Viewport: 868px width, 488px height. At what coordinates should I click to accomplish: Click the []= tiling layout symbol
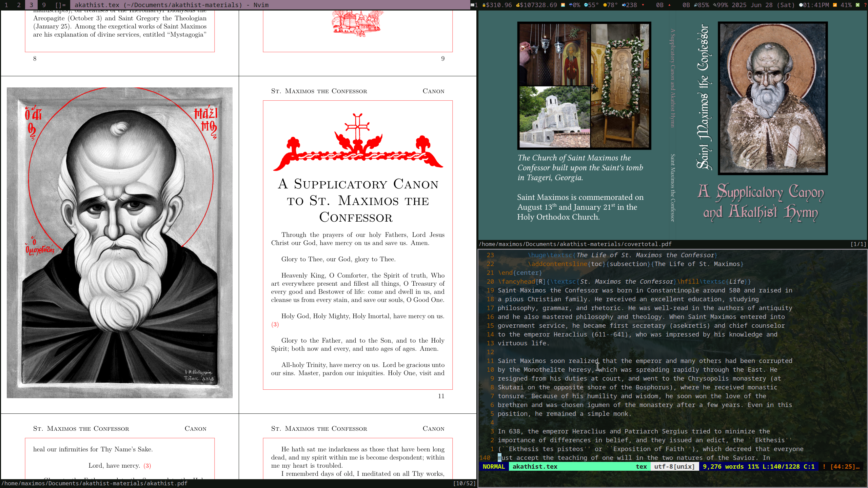tap(60, 5)
